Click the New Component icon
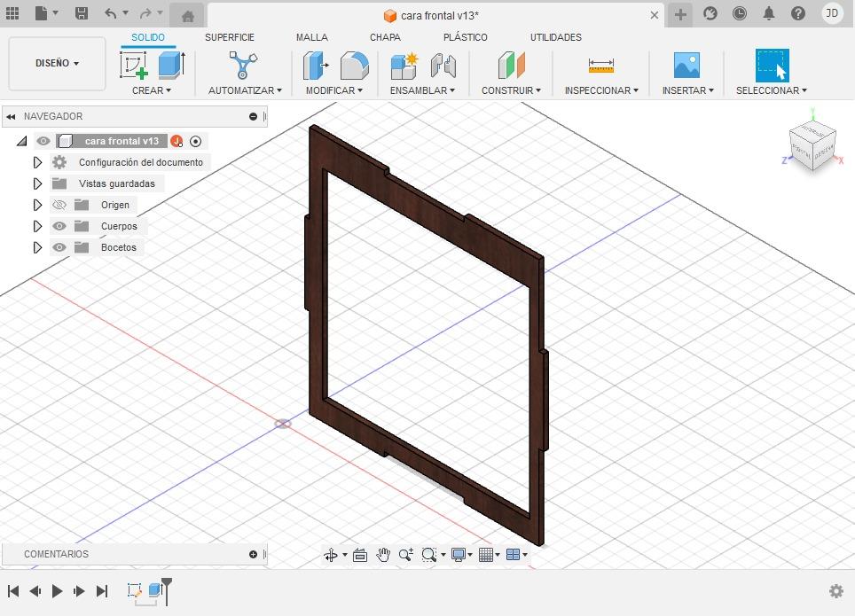The width and height of the screenshot is (855, 616). pyautogui.click(x=404, y=66)
